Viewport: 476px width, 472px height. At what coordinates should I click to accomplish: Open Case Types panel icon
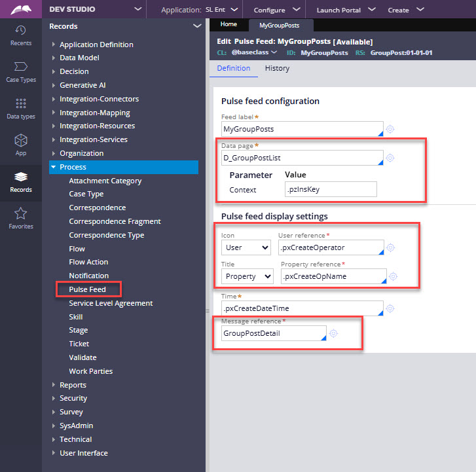point(21,71)
